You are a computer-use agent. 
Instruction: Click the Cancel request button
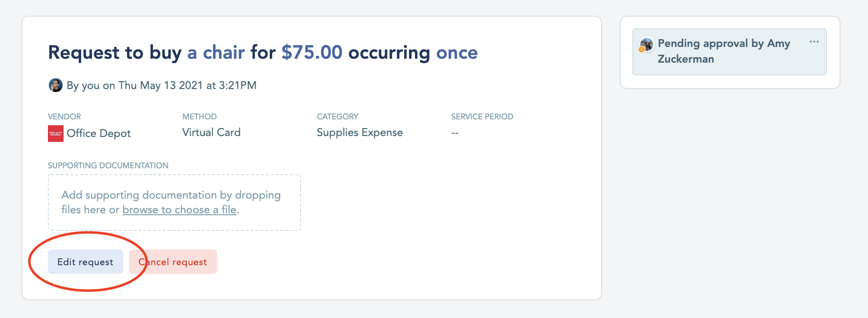click(x=173, y=262)
